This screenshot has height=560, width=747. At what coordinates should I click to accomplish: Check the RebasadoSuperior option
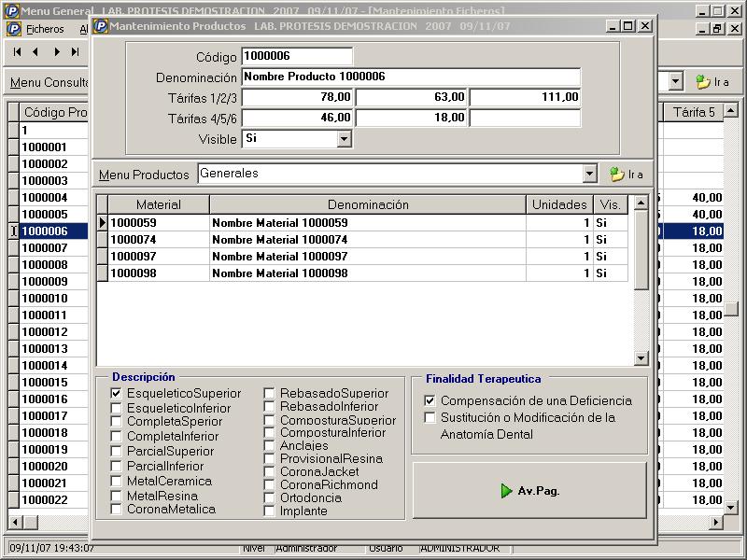[269, 393]
